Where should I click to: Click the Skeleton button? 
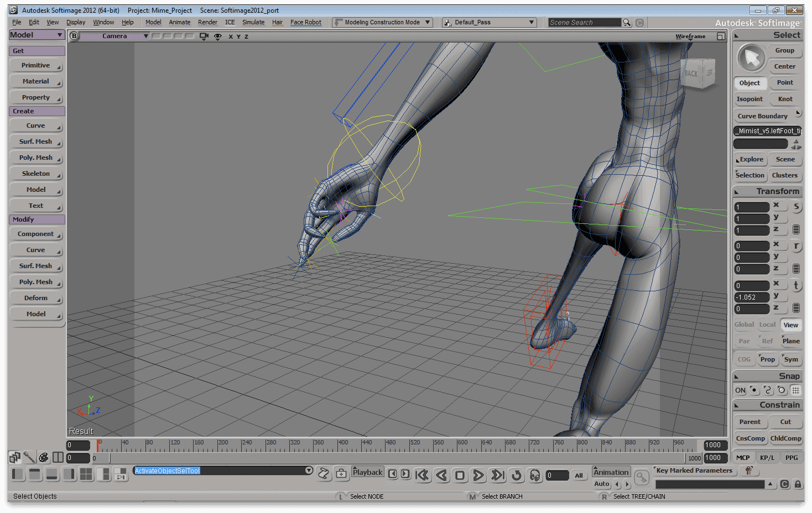coord(36,174)
